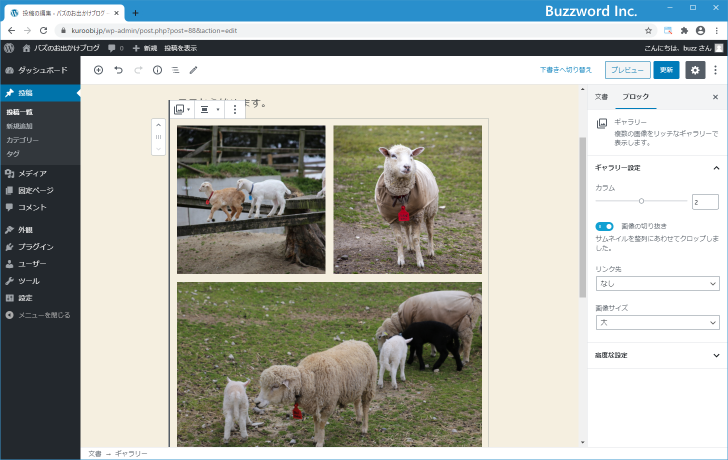Click the blue Update button (更新)
Screen dimensions: 728x460
point(666,70)
